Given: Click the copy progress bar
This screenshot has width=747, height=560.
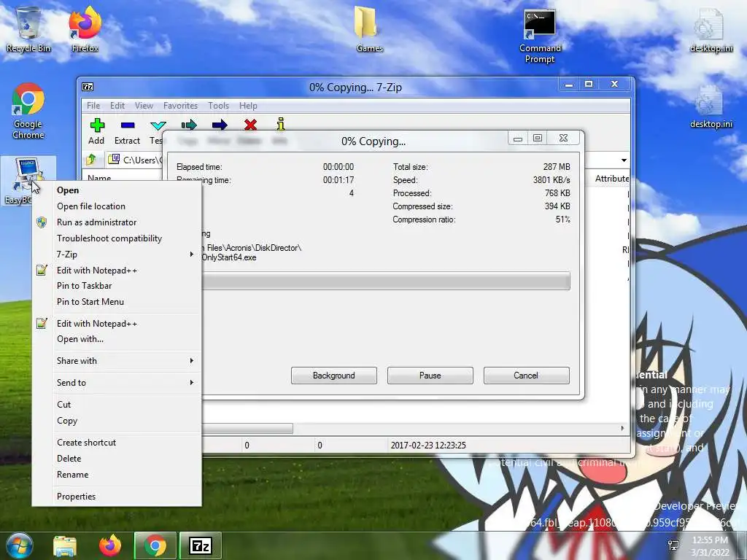Looking at the screenshot, I should tap(386, 281).
